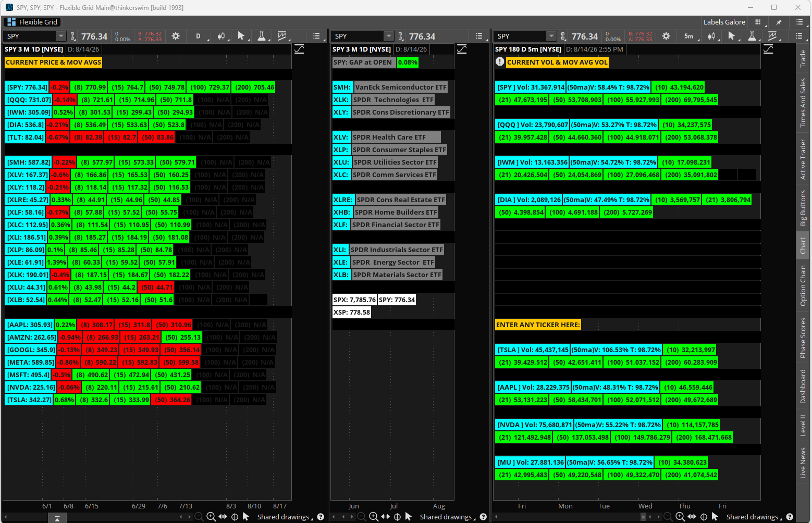Click the [TSLA ] Vol: 45,437,145 label
Screen dimensions: 812x523
point(533,350)
